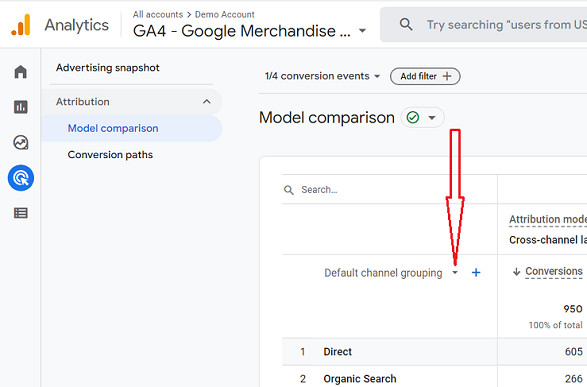Image resolution: width=587 pixels, height=387 pixels.
Task: Click the Analytics product name text
Action: [76, 25]
